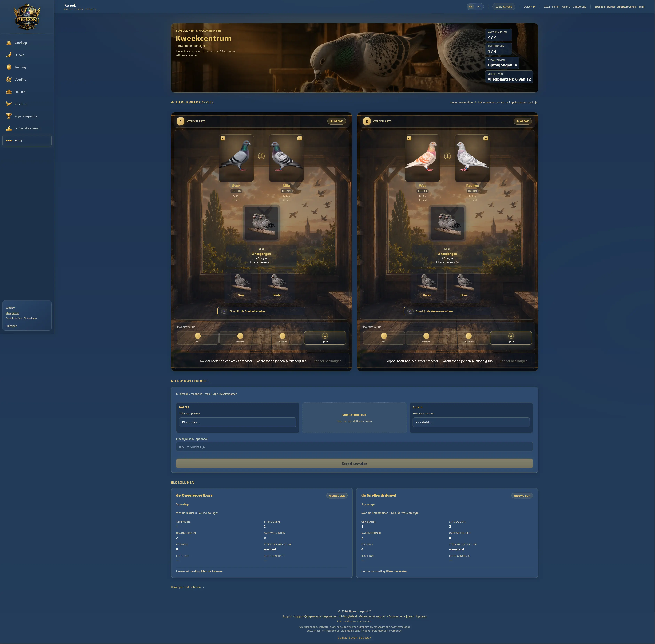This screenshot has width=655, height=644.
Task: Open the Duivenklassement podium icon
Action: (x=9, y=128)
